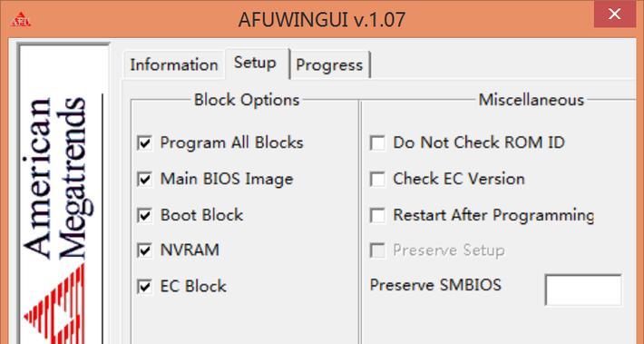Click the Preserve SMBIOS input box
This screenshot has height=344, width=644.
point(583,290)
